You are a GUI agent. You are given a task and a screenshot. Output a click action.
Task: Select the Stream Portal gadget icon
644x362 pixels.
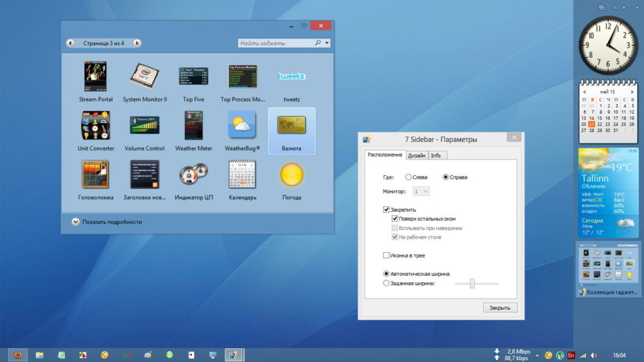(96, 77)
